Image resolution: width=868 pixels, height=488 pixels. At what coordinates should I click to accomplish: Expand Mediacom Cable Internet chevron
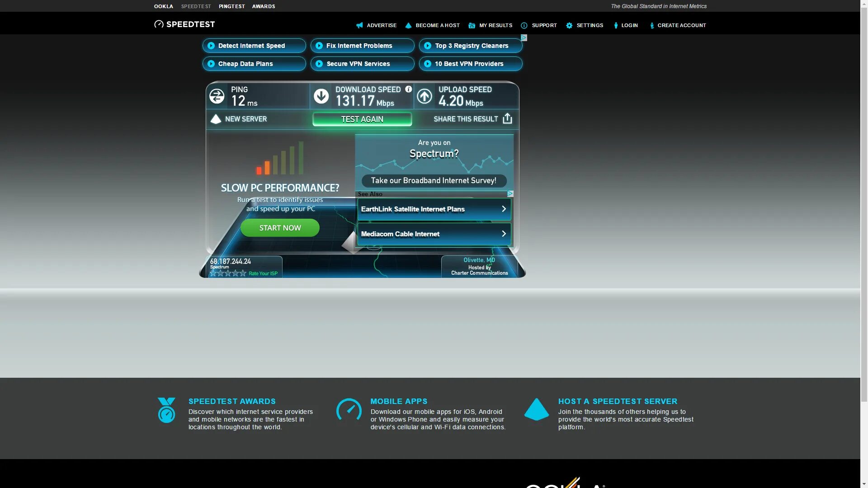[504, 234]
